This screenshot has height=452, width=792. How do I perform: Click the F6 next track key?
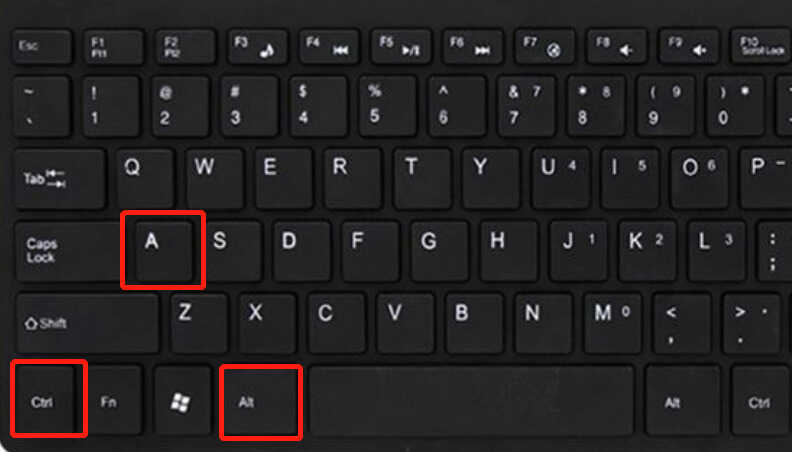[473, 46]
